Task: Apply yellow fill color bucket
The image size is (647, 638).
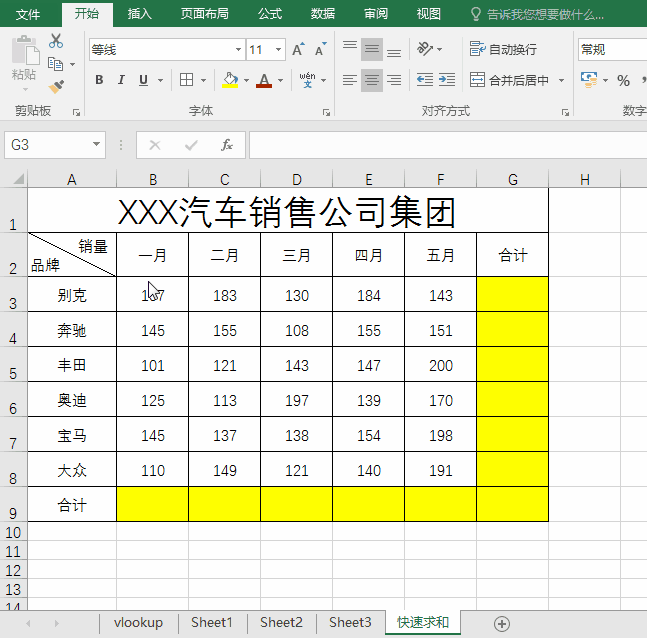Action: (x=230, y=80)
